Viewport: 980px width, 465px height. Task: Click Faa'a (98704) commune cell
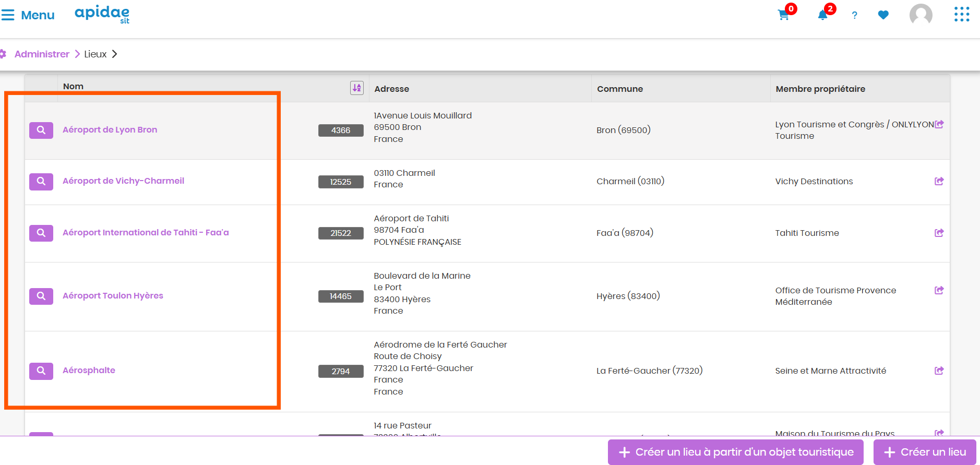(x=625, y=233)
